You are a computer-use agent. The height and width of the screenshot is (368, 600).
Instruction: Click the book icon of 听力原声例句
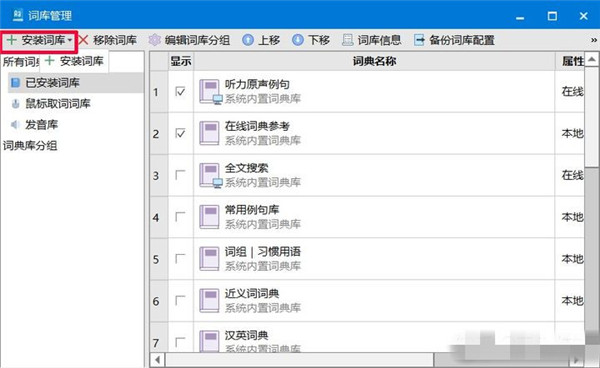pos(210,91)
